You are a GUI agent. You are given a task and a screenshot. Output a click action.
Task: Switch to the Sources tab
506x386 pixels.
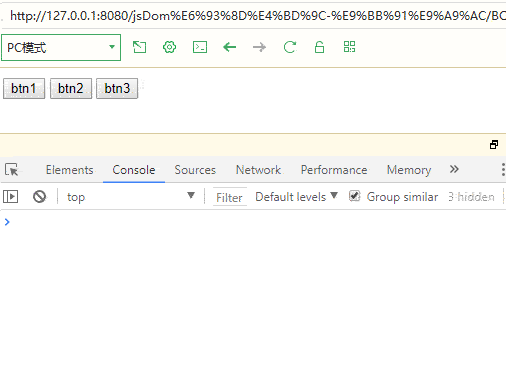click(x=195, y=170)
